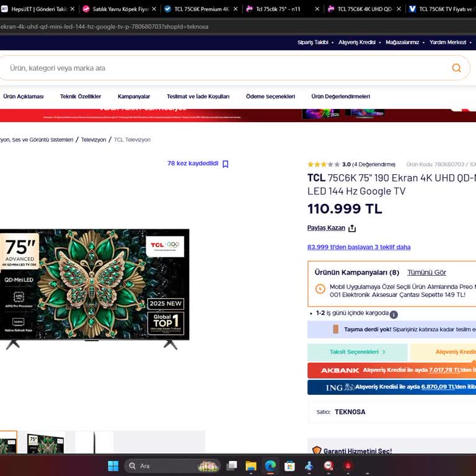Screen dimensions: 476x476
Task: Click the browser address bar URL
Action: click(x=104, y=27)
